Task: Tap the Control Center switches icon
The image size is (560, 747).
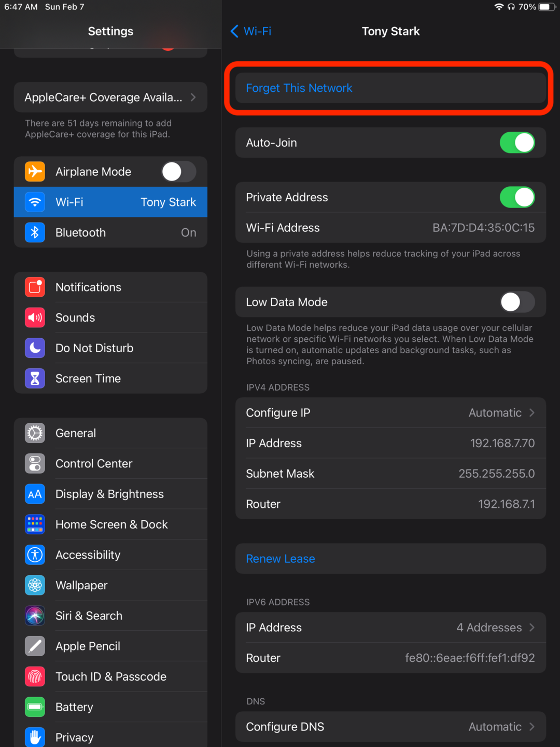Action: pos(35,464)
